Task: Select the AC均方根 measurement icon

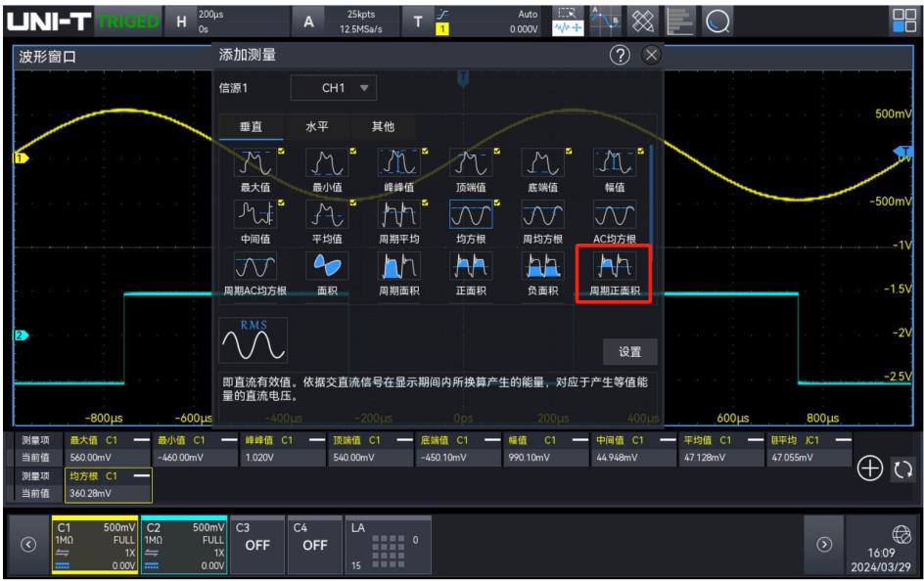Action: click(x=614, y=215)
